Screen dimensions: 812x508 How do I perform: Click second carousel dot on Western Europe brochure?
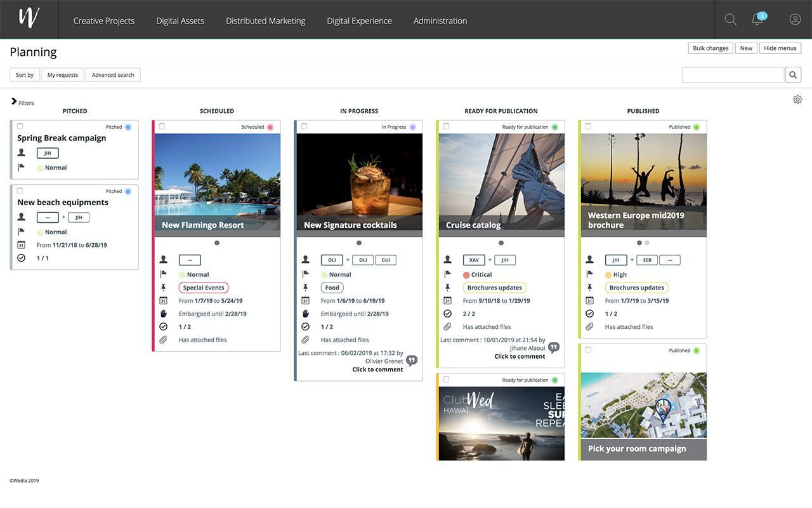(x=646, y=242)
